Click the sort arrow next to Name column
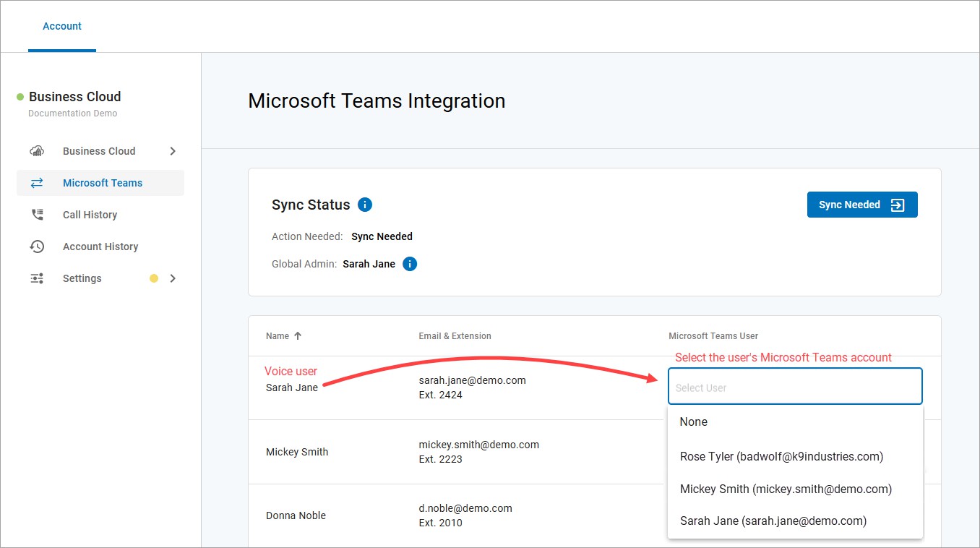 tap(298, 336)
